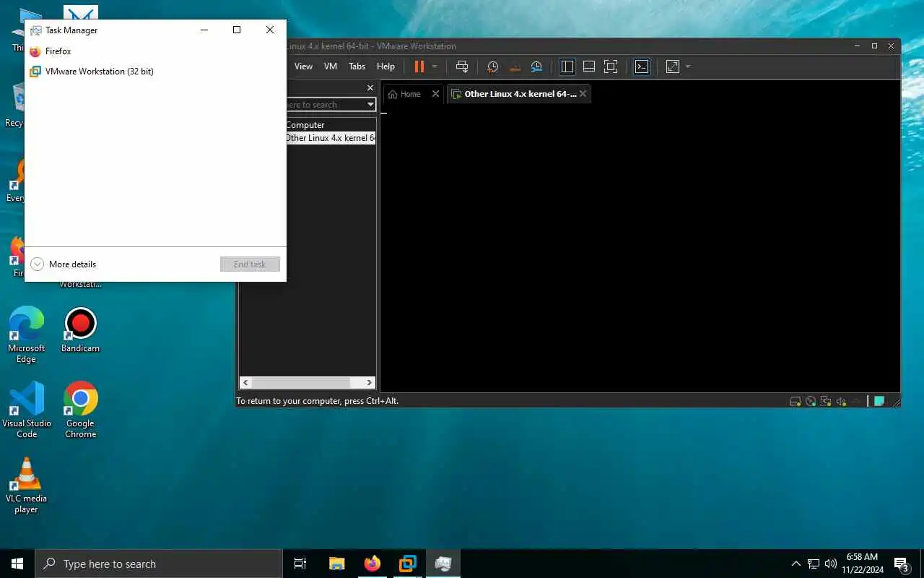The height and width of the screenshot is (578, 924).
Task: Click the Task Manager taskbar icon
Action: [443, 564]
